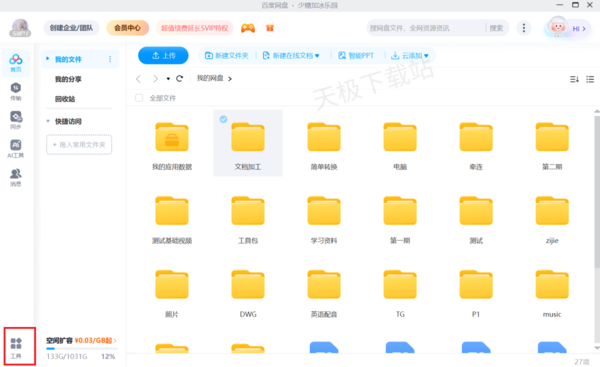Click the storage usage progress bar
600x367 pixels.
pyautogui.click(x=82, y=349)
